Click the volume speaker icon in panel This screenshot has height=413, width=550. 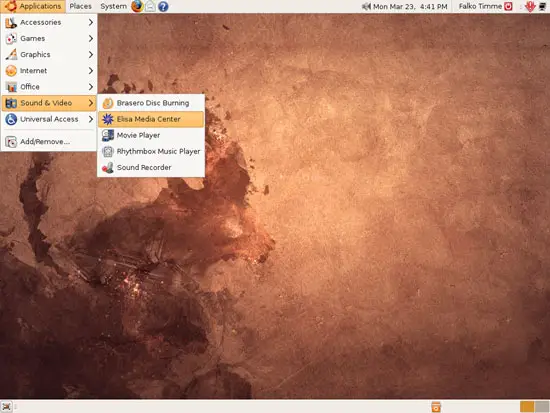click(x=366, y=6)
